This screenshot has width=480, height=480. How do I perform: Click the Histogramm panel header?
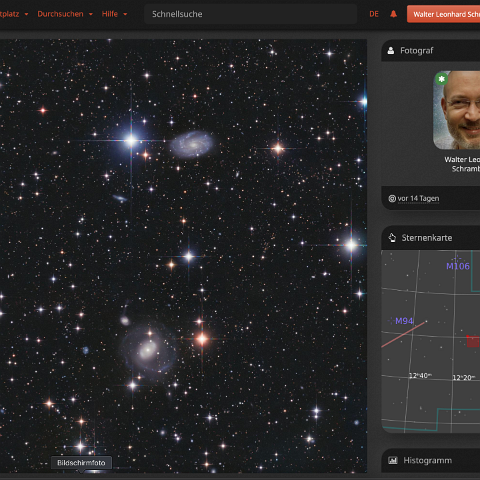(x=431, y=460)
